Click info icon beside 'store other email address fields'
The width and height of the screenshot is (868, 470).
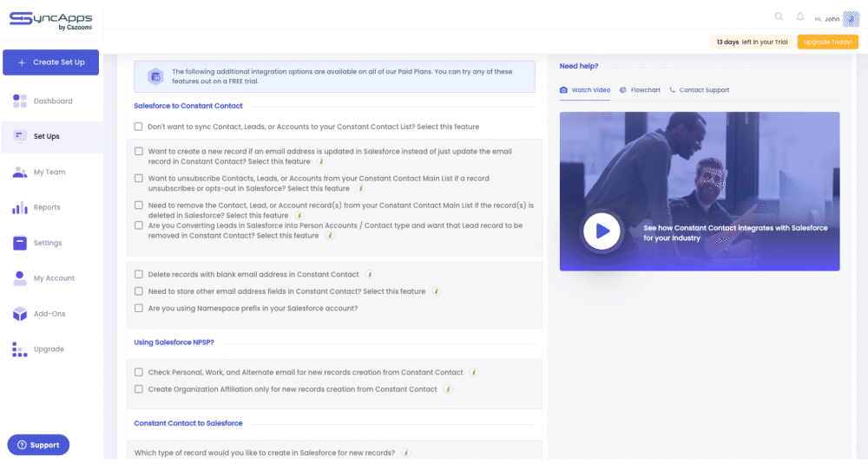(437, 291)
